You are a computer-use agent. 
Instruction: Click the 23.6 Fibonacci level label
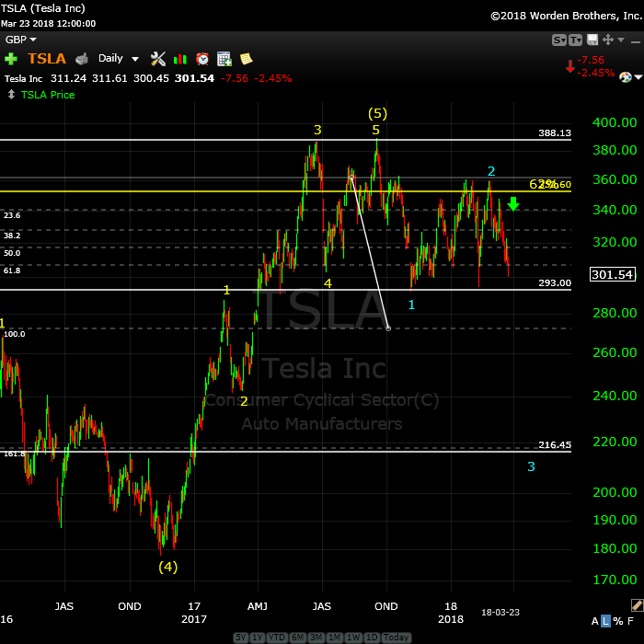(x=12, y=215)
